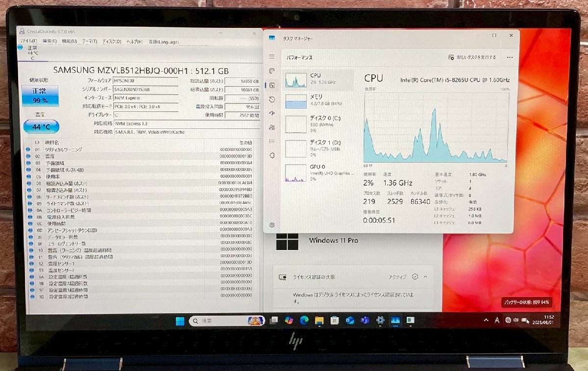Open 言語(Language) menu in CrystalDiskInfo
This screenshot has width=588, height=371.
[x=164, y=42]
